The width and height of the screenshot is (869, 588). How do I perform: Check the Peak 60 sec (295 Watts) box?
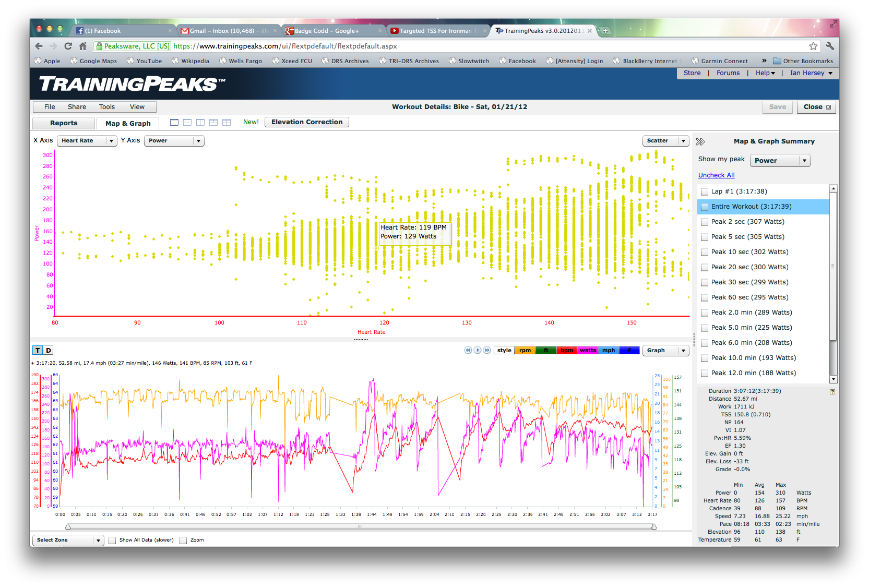click(705, 297)
